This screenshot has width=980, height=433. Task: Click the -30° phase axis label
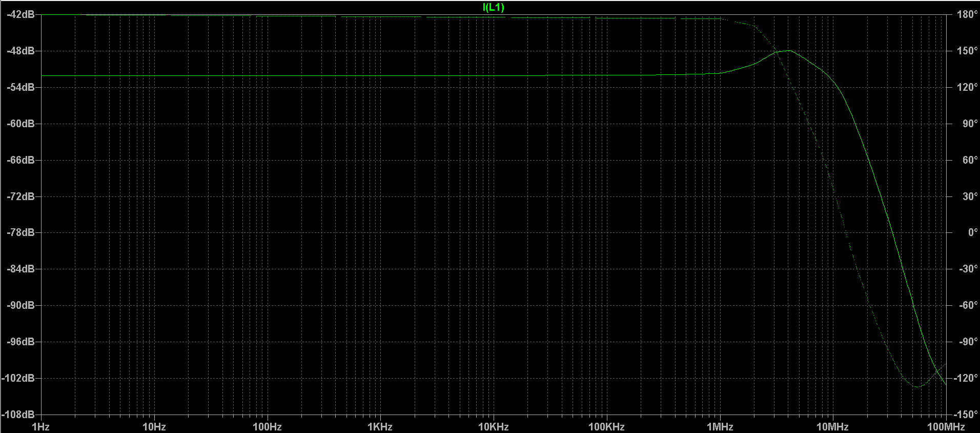pyautogui.click(x=969, y=269)
